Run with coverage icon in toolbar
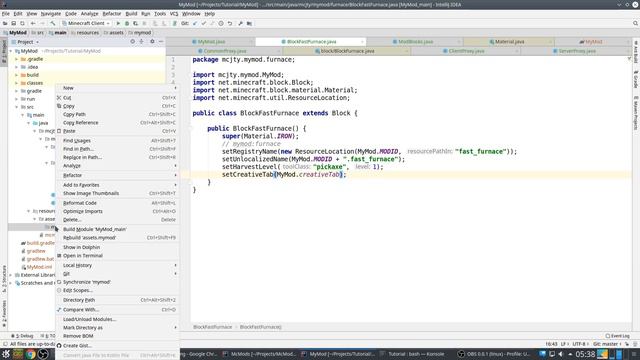640x360 pixels. tap(136, 24)
